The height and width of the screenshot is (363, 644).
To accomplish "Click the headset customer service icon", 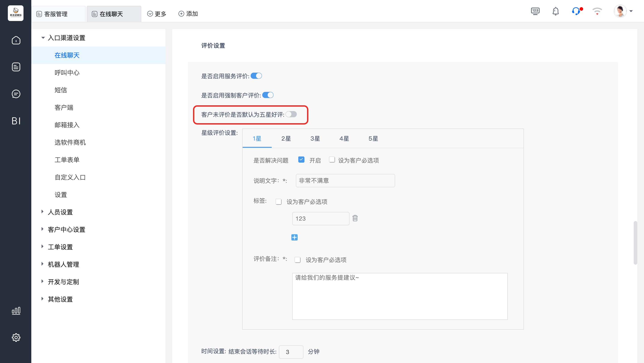I will 576,11.
